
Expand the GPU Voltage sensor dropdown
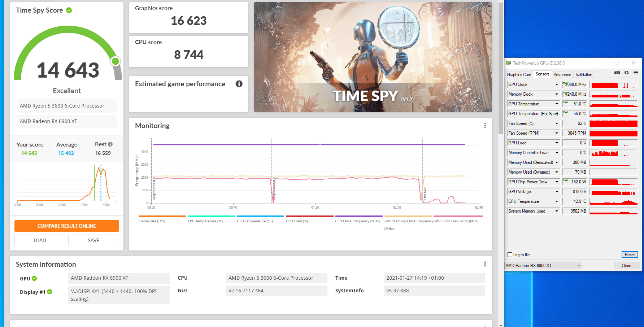(557, 192)
